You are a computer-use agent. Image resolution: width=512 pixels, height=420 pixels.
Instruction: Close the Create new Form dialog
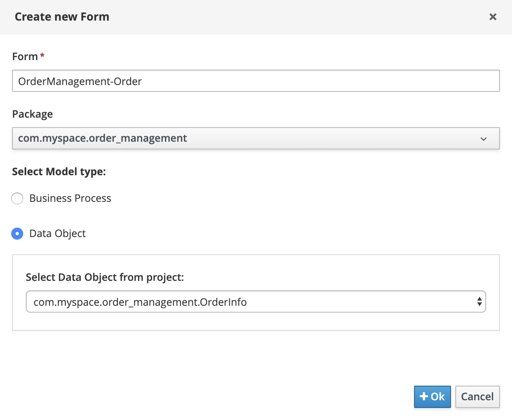point(493,17)
